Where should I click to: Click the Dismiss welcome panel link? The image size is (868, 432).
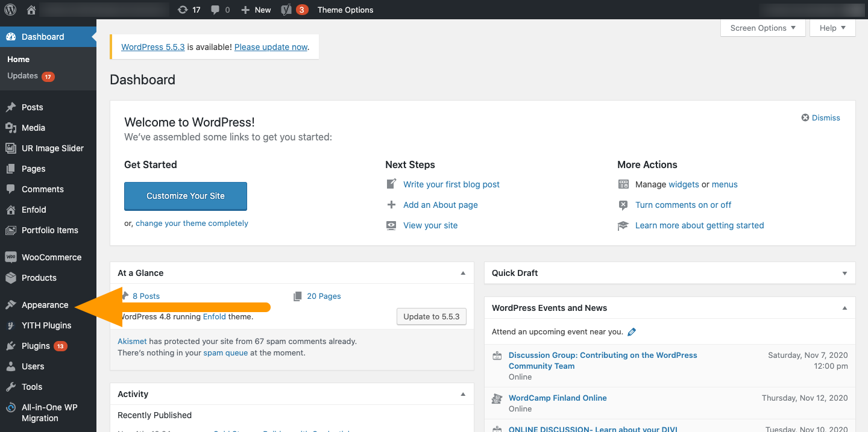pos(826,118)
